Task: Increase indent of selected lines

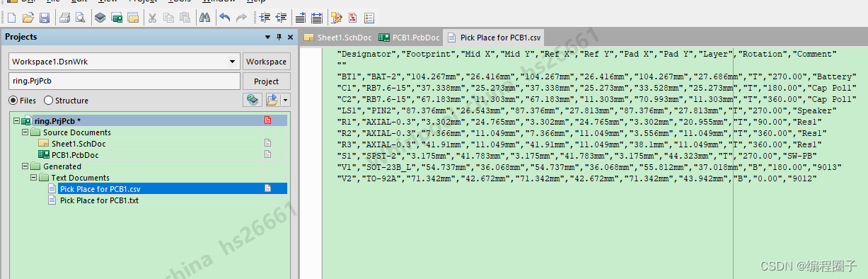Action: pyautogui.click(x=265, y=18)
